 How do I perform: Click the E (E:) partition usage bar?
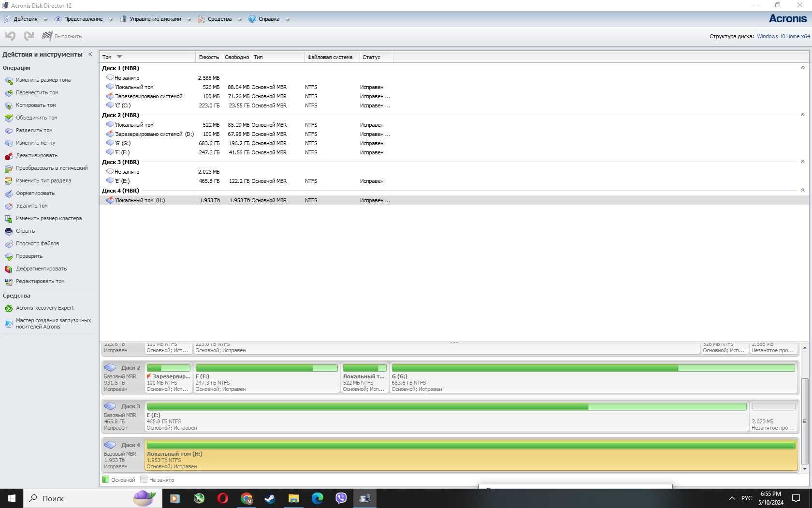[x=447, y=407]
